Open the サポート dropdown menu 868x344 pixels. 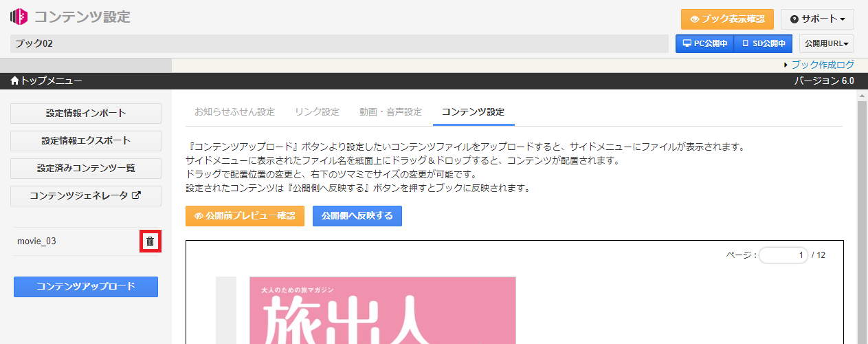pyautogui.click(x=817, y=19)
